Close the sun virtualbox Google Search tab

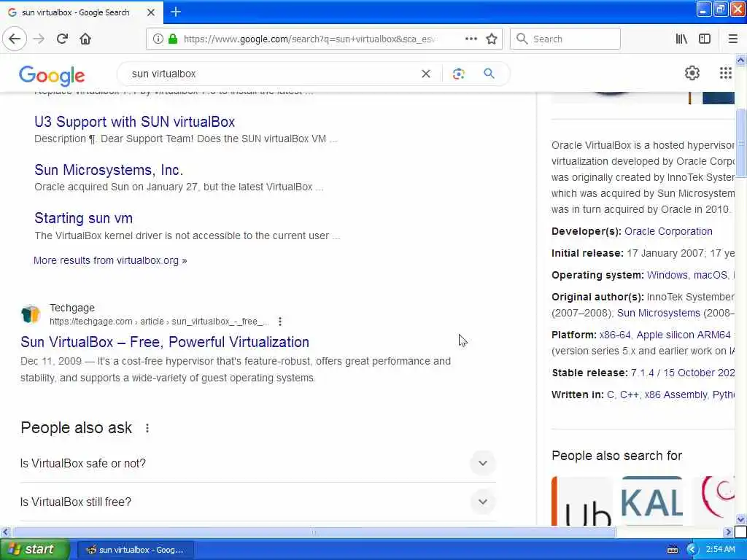(x=150, y=12)
